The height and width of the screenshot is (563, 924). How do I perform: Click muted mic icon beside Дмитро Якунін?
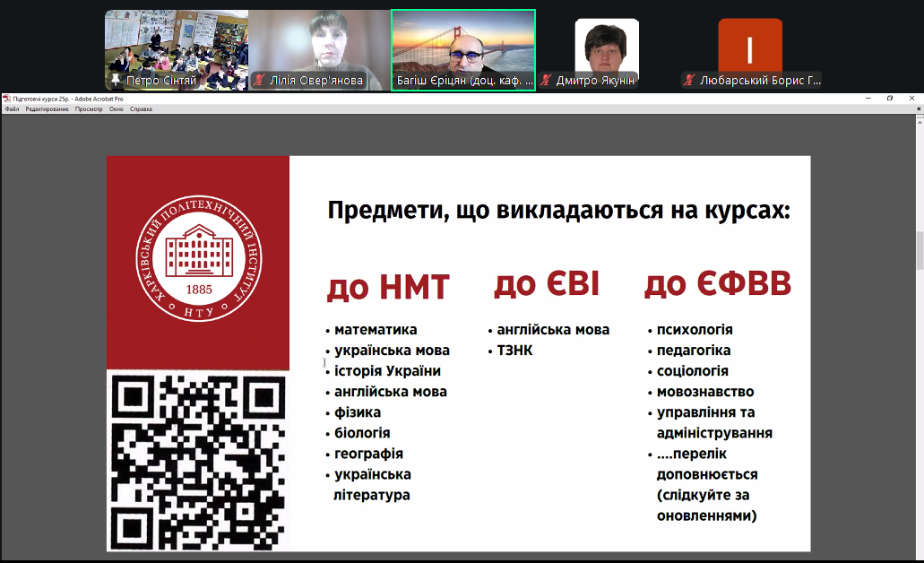click(x=546, y=81)
